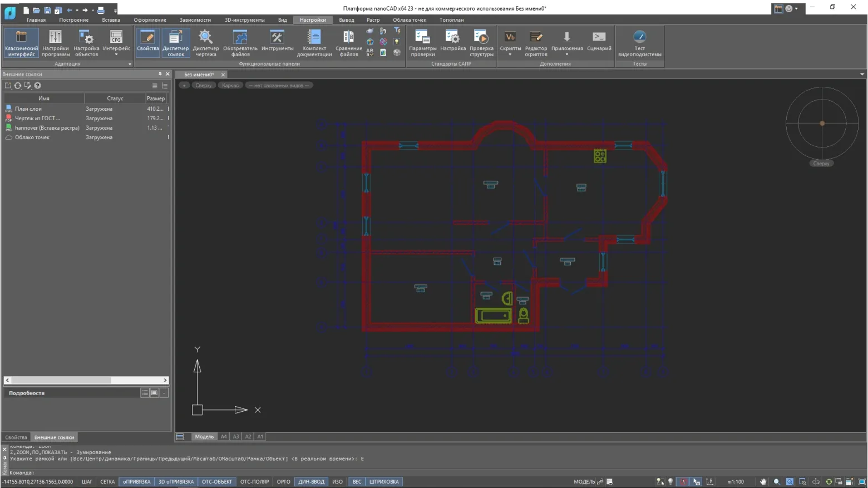
Task: Switch to the Облака точек ribbon tab
Action: (409, 20)
